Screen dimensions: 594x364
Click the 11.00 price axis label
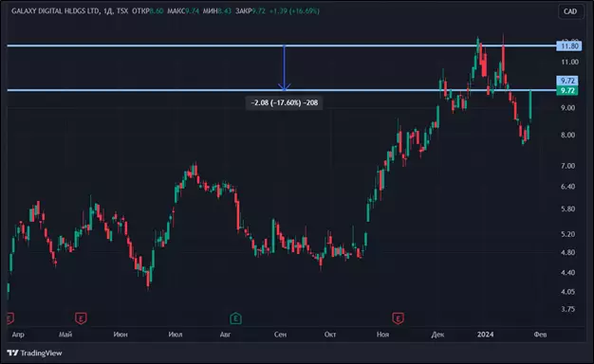[x=569, y=62]
